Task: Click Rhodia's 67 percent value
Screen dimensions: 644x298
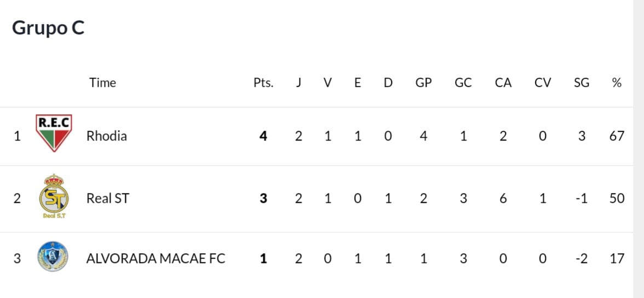Action: point(617,136)
